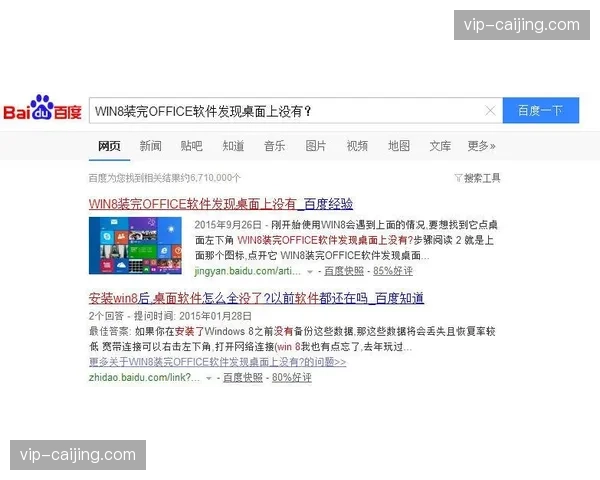Go to the 知道 tab
The width and height of the screenshot is (600, 480).
(233, 146)
